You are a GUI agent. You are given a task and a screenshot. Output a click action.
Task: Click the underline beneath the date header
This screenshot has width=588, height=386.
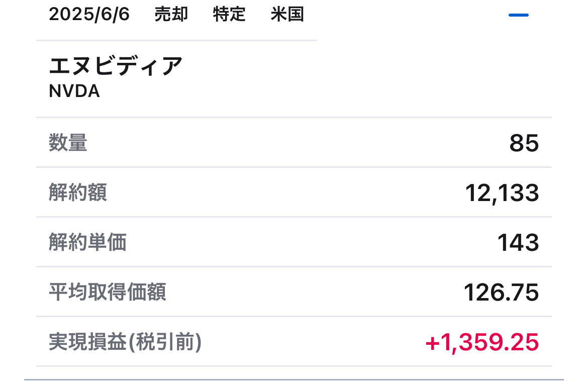(x=176, y=40)
